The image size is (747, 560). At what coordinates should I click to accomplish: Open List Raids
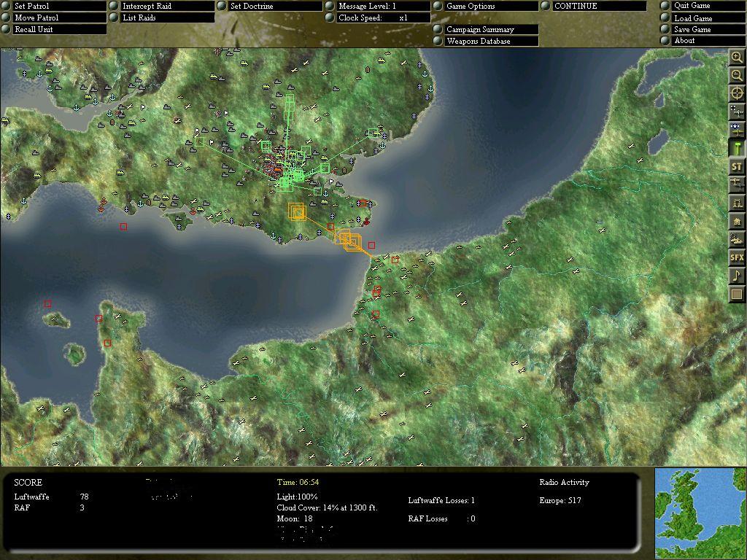pos(161,17)
